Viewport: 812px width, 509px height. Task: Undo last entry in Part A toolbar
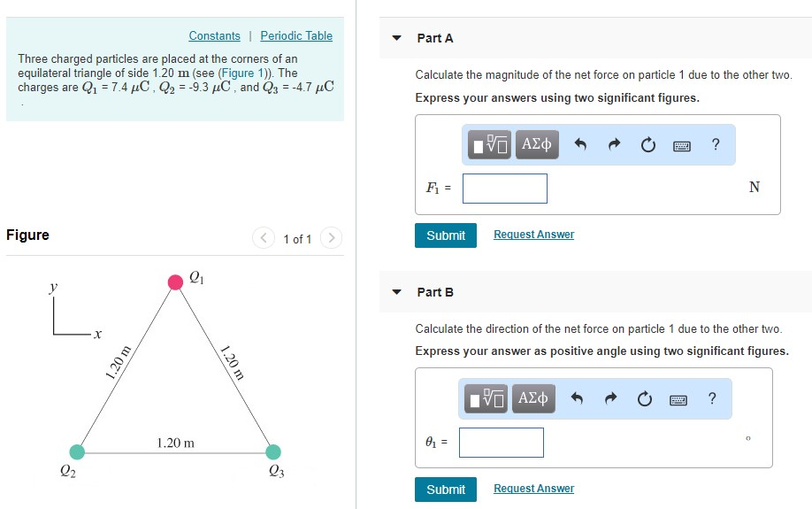pos(580,144)
